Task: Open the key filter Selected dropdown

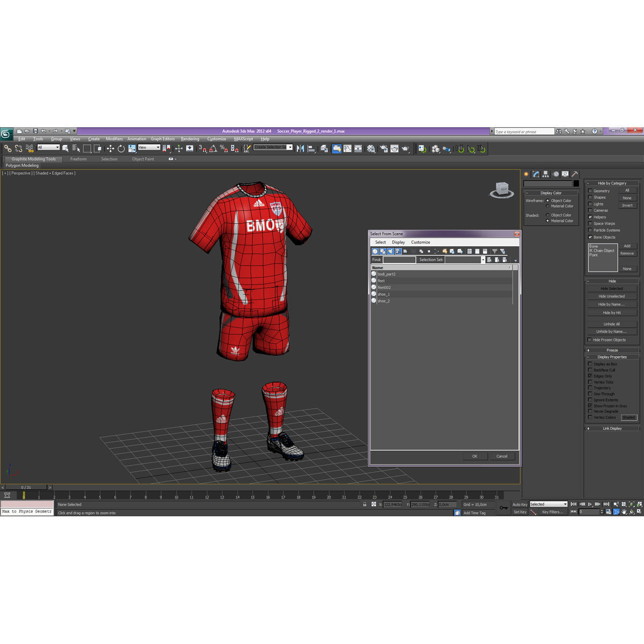Action: [548, 504]
